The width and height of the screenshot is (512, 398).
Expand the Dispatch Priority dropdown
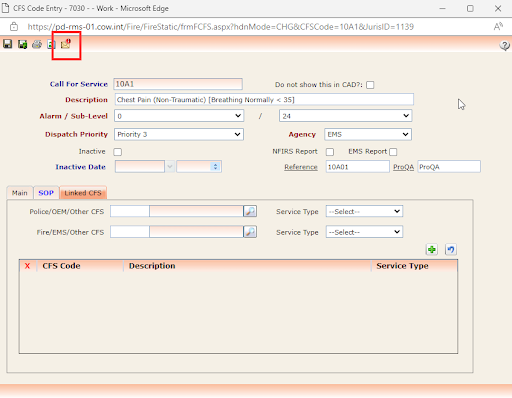179,134
